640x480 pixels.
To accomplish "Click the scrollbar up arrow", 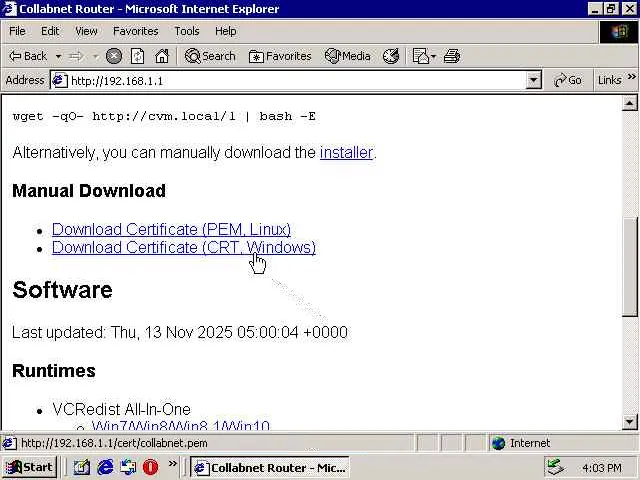I will pos(629,103).
